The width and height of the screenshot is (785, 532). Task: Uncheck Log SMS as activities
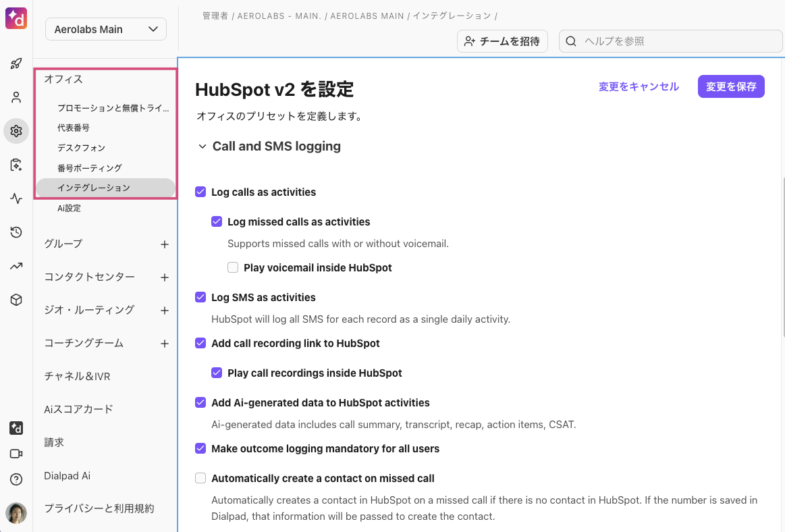[200, 297]
